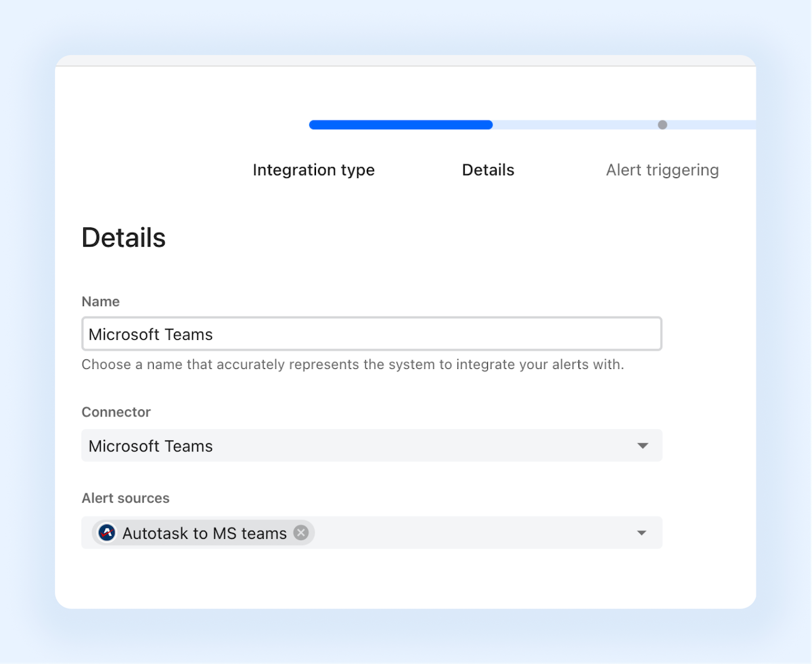This screenshot has width=812, height=664.
Task: Switch to the Integration type step
Action: coord(313,170)
